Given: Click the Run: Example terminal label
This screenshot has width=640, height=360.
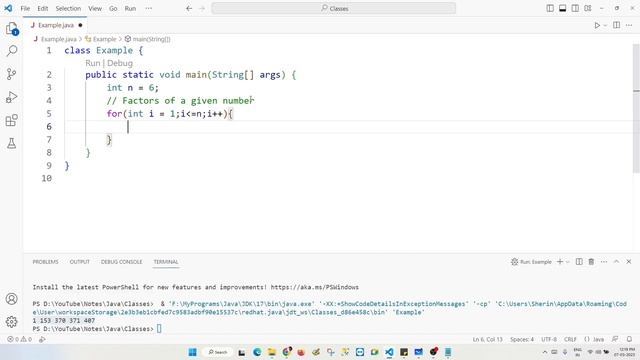Looking at the screenshot, I should click(x=531, y=262).
